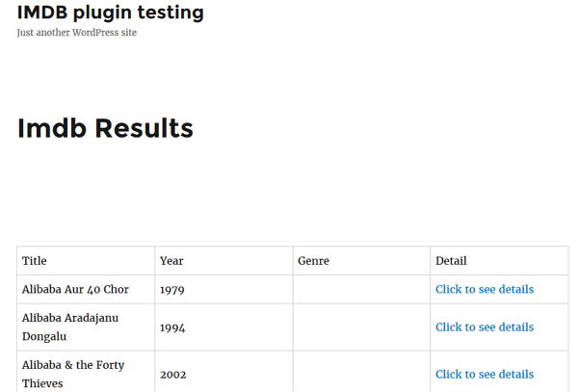Click empty Genre cell for Alibaba Aur 40 Chor
The width and height of the screenshot is (578, 392).
click(x=361, y=289)
